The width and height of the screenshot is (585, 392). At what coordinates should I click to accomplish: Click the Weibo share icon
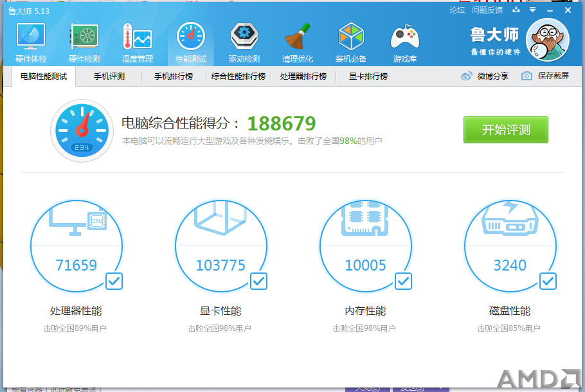[466, 76]
